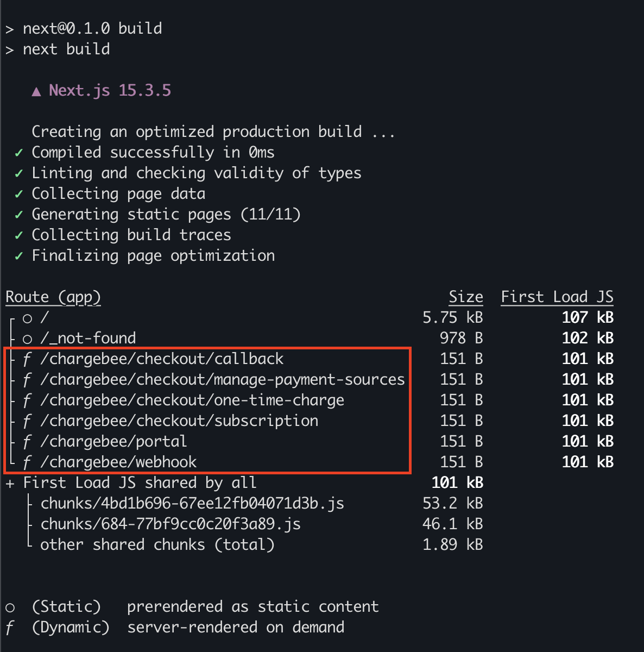Select the checkmark beside Linting and checking validity
The height and width of the screenshot is (652, 644).
(19, 173)
